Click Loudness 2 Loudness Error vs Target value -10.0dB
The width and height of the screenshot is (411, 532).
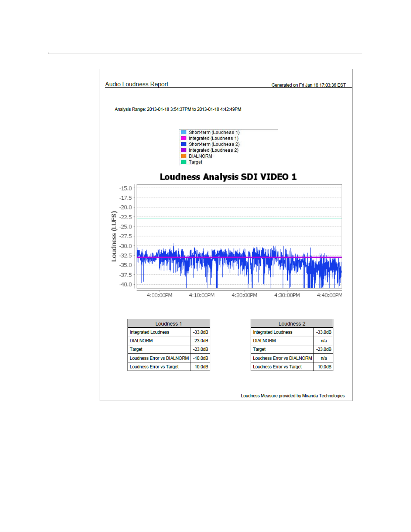pos(323,367)
